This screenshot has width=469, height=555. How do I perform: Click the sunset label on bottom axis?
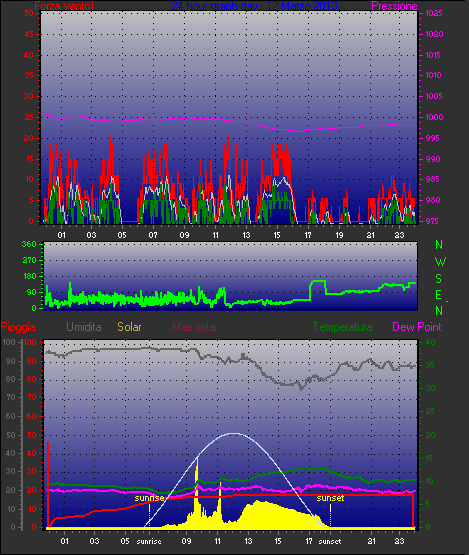tap(330, 541)
